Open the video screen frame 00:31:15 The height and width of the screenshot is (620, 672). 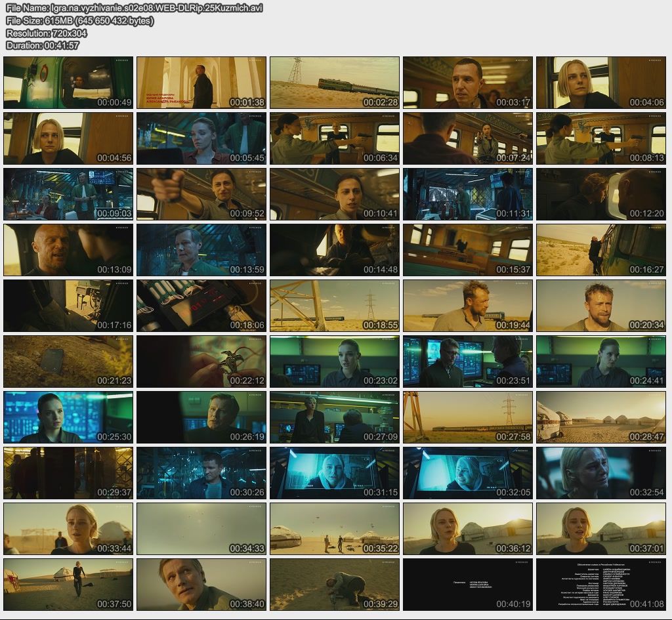tap(335, 473)
